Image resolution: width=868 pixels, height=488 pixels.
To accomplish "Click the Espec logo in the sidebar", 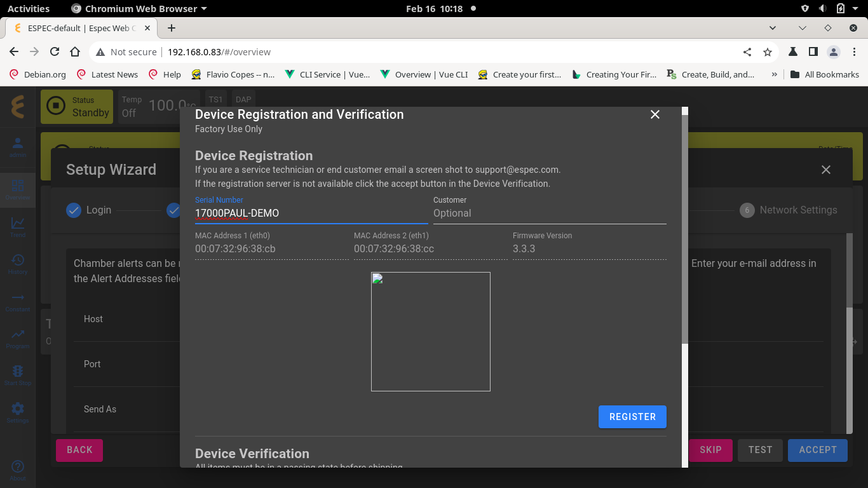I will click(x=18, y=106).
